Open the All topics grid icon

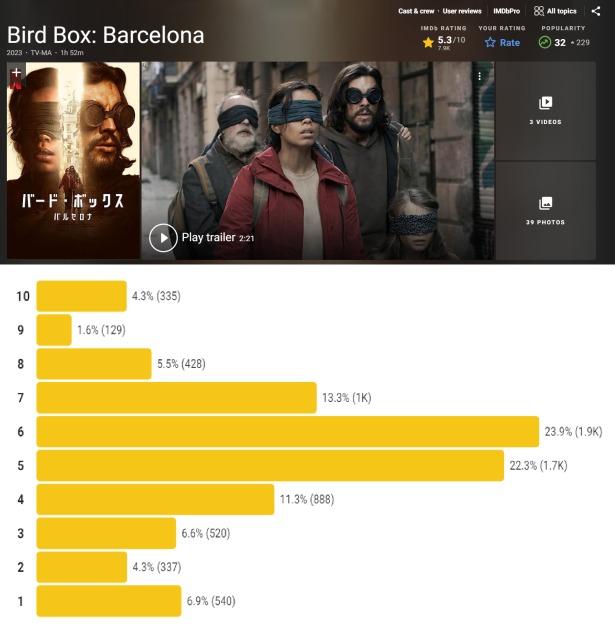click(539, 11)
